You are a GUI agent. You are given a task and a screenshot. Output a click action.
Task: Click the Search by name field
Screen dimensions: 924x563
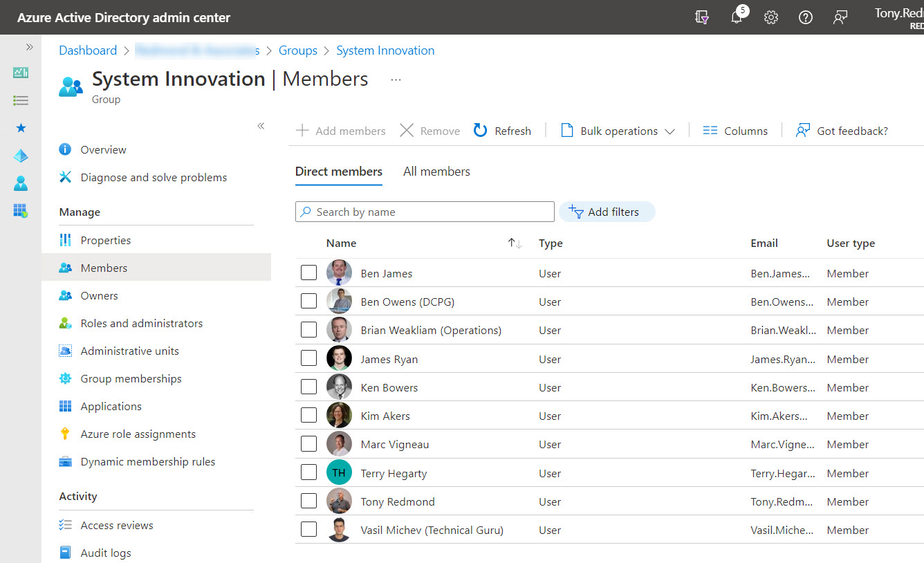425,212
